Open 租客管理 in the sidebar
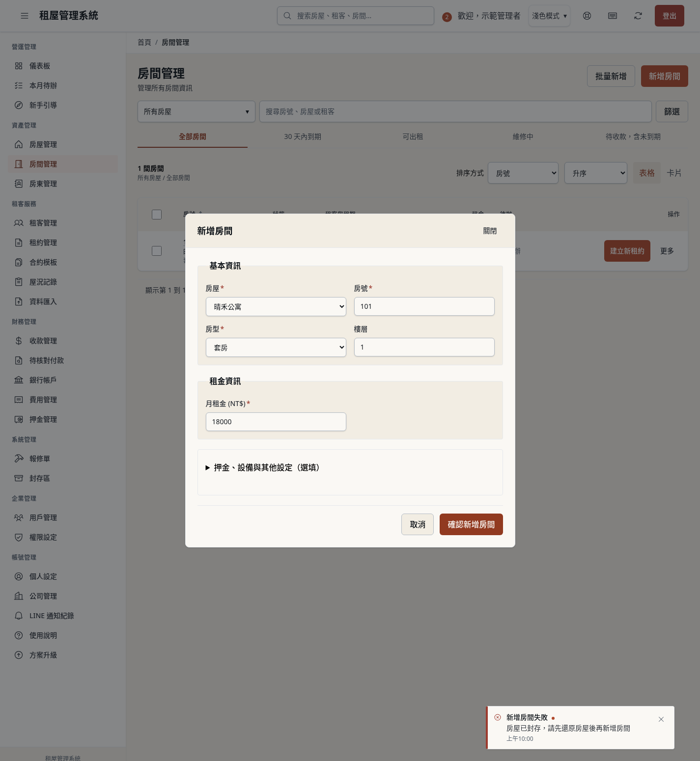Image resolution: width=700 pixels, height=761 pixels. pos(63,223)
